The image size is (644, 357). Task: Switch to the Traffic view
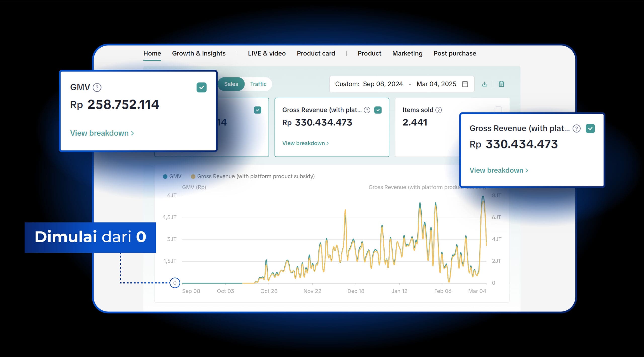click(x=258, y=84)
